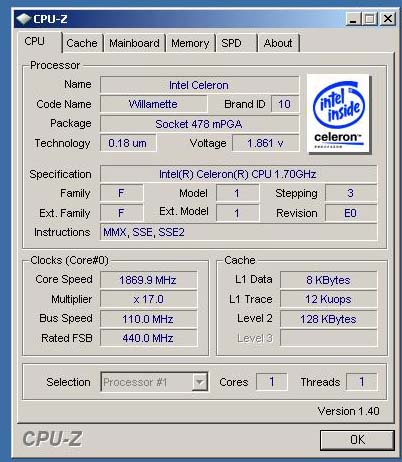Click the L1 Data value '8 KBytes'
The width and height of the screenshot is (402, 462).
[x=329, y=280]
